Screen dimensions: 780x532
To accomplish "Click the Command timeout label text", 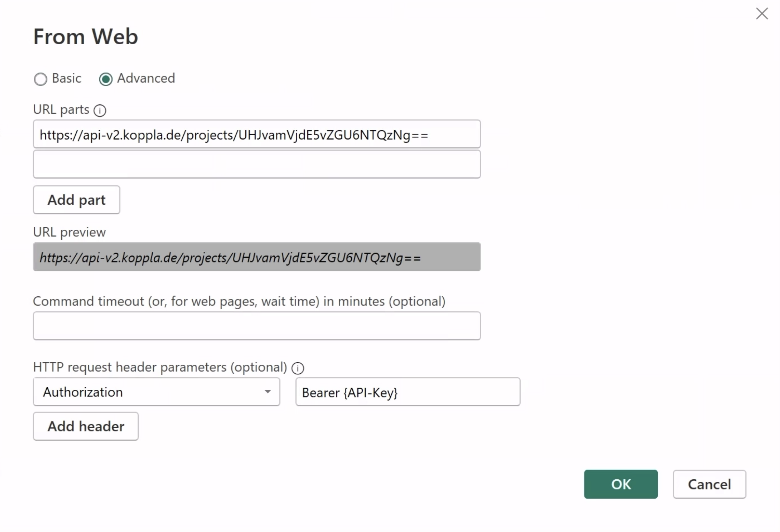I will click(239, 301).
